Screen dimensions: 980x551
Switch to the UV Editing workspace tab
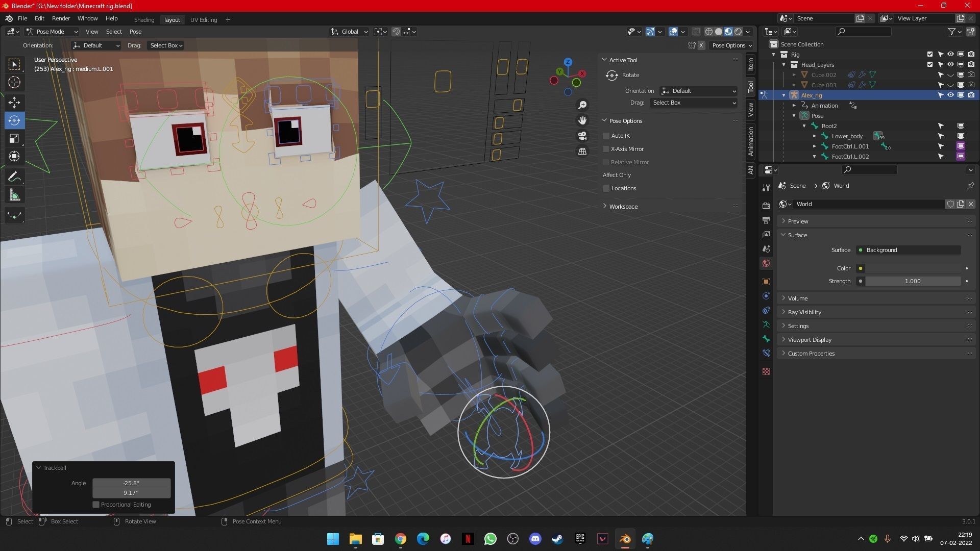click(x=204, y=20)
